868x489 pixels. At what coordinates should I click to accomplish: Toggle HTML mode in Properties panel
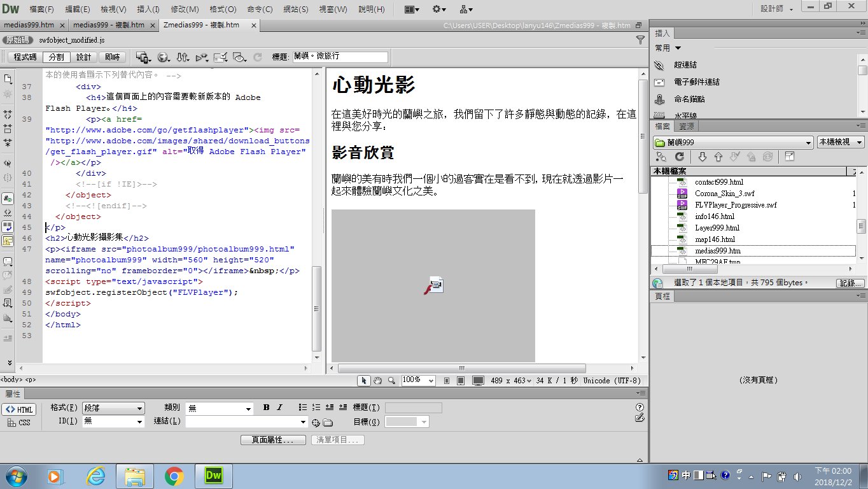(x=19, y=409)
